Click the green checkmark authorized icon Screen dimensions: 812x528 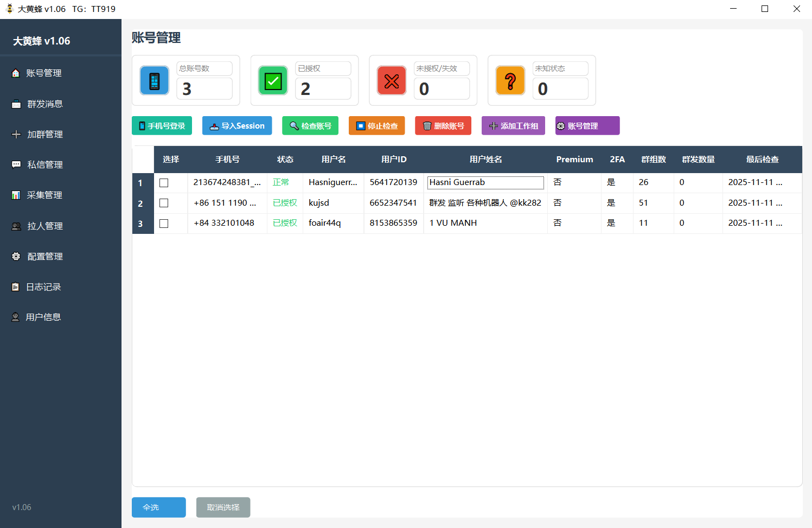point(273,81)
